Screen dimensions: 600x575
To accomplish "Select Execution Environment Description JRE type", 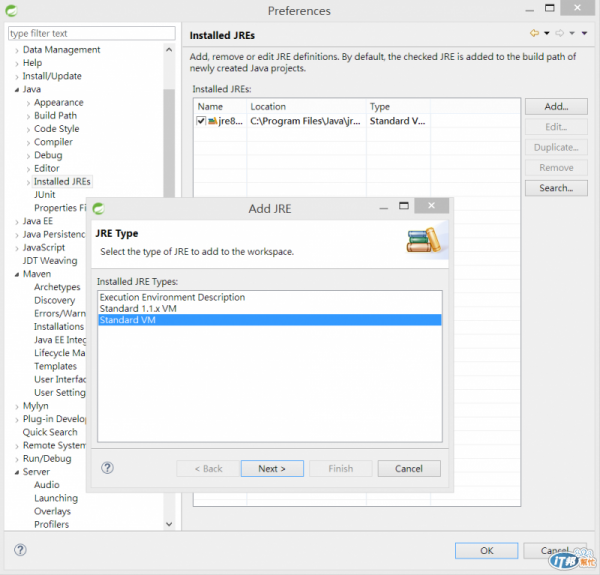I will pos(270,297).
